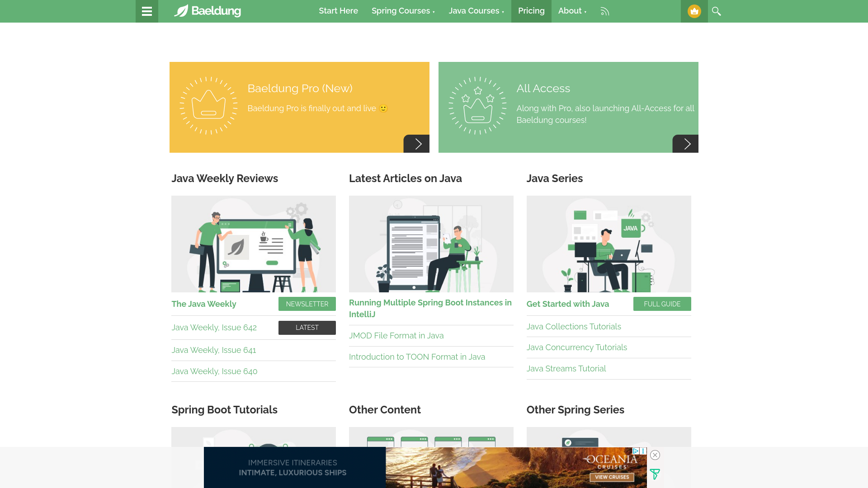This screenshot has width=868, height=488.
Task: Open Java Concurrency Tutorials
Action: click(577, 347)
